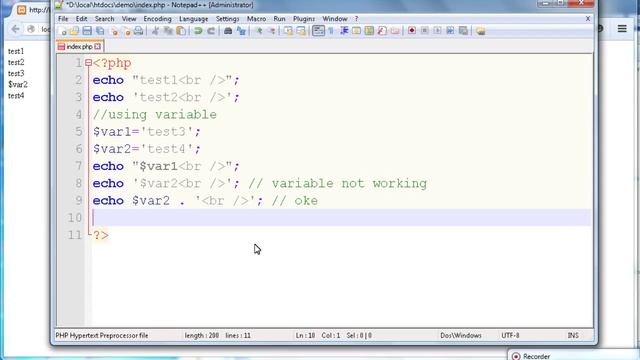Click the Close All documents icon
Image resolution: width=640 pixels, height=360 pixels.
127,31
